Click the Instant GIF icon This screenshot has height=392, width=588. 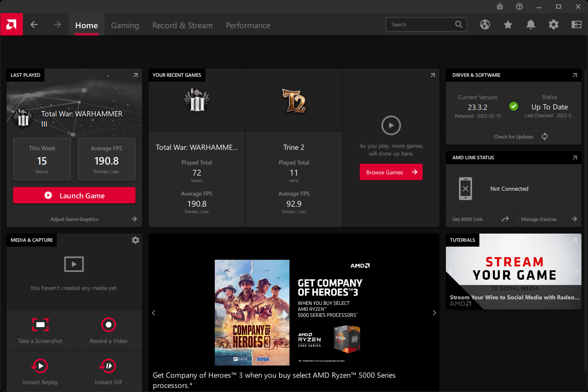pyautogui.click(x=108, y=366)
